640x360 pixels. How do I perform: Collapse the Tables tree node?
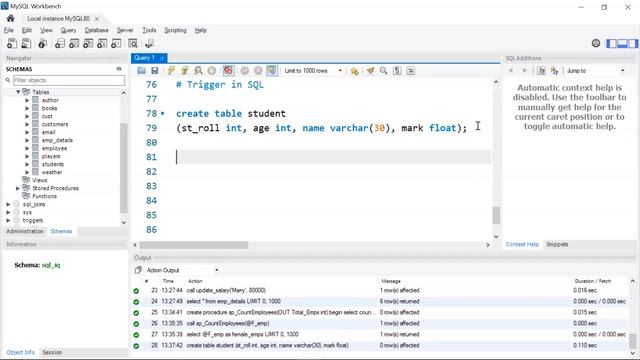click(x=18, y=92)
